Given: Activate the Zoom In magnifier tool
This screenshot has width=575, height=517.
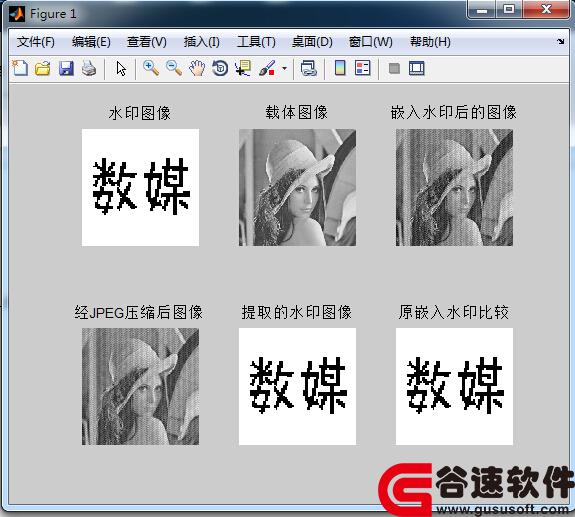Looking at the screenshot, I should pyautogui.click(x=151, y=68).
